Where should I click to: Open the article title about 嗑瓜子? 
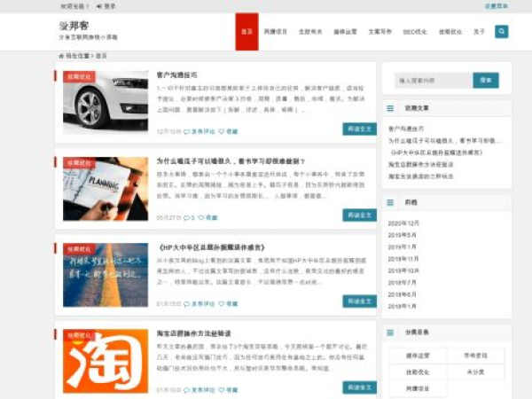pyautogui.click(x=231, y=161)
